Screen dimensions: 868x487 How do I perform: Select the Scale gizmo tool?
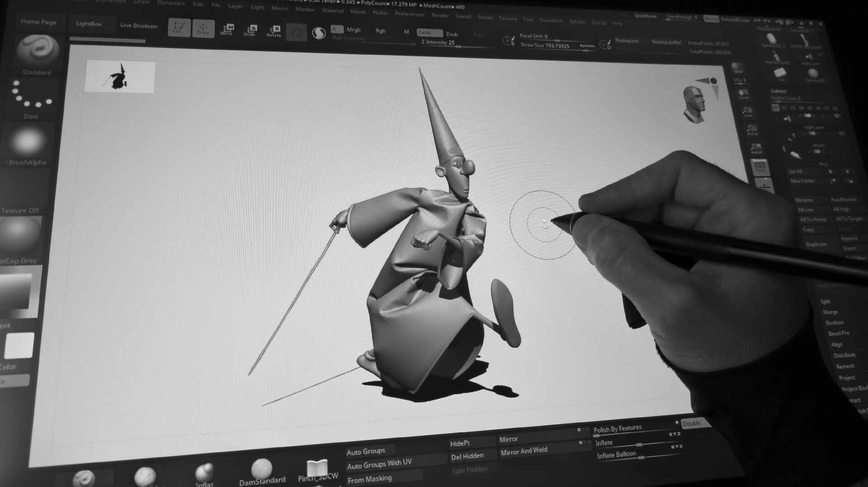click(x=250, y=31)
